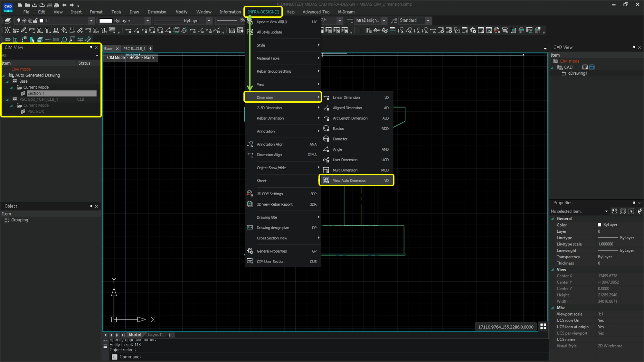Click the four-square grid icon in Properties toolbar

pyautogui.click(x=614, y=211)
